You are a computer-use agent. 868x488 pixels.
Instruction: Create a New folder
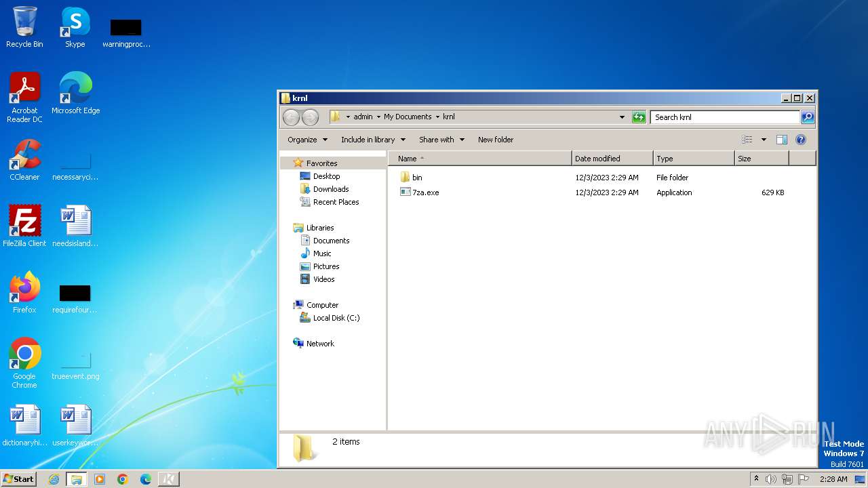(x=496, y=140)
